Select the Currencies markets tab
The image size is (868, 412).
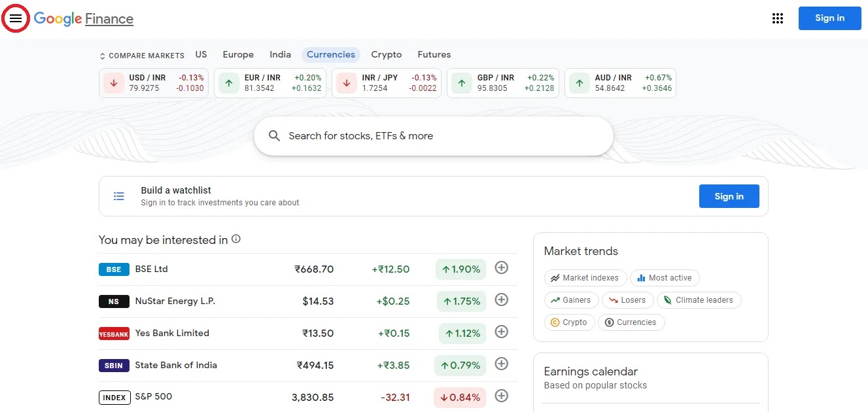click(331, 54)
